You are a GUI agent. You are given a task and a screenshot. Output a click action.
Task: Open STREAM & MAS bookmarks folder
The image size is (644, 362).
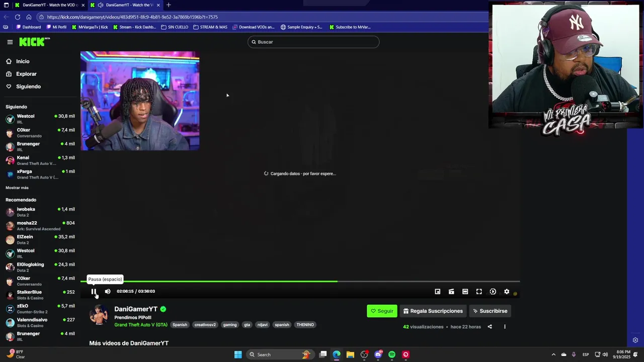[x=210, y=27]
